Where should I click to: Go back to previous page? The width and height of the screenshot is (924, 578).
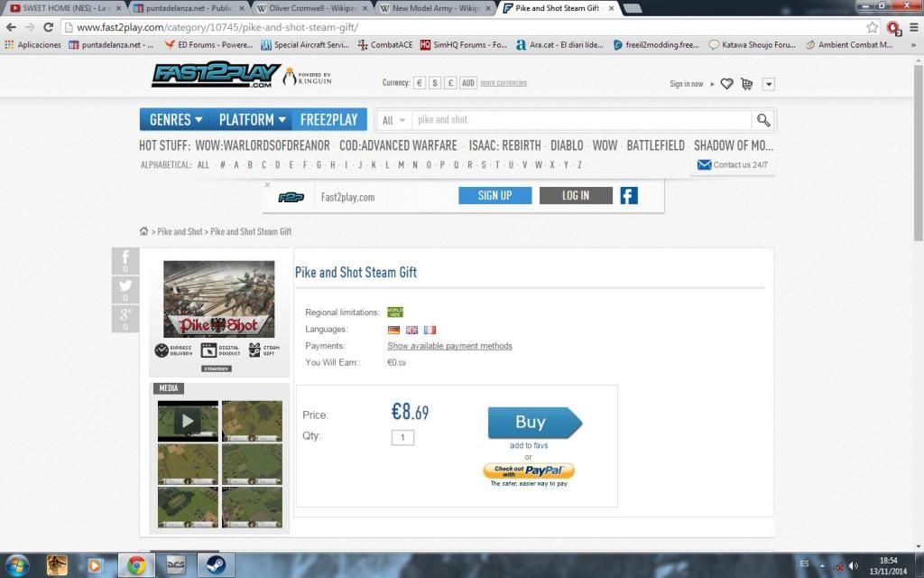click(x=11, y=27)
